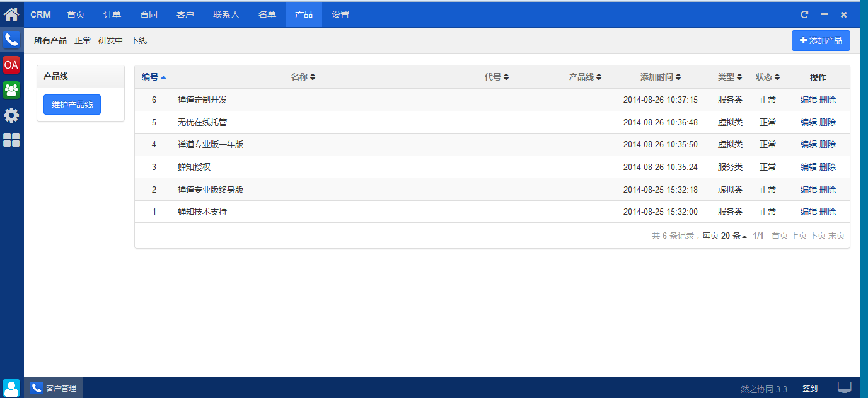The width and height of the screenshot is (868, 398).
Task: Click the 首页 pager link
Action: 780,236
